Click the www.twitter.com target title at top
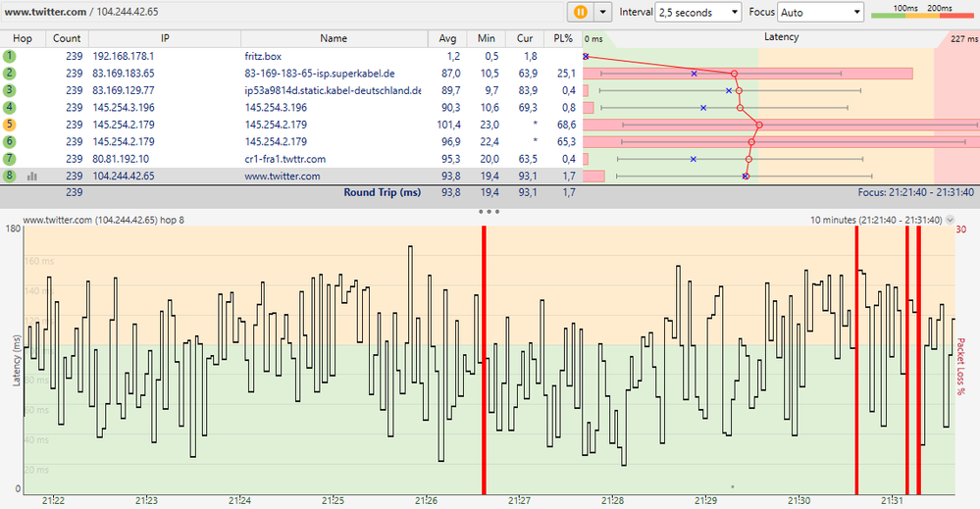This screenshot has width=980, height=509. click(45, 12)
